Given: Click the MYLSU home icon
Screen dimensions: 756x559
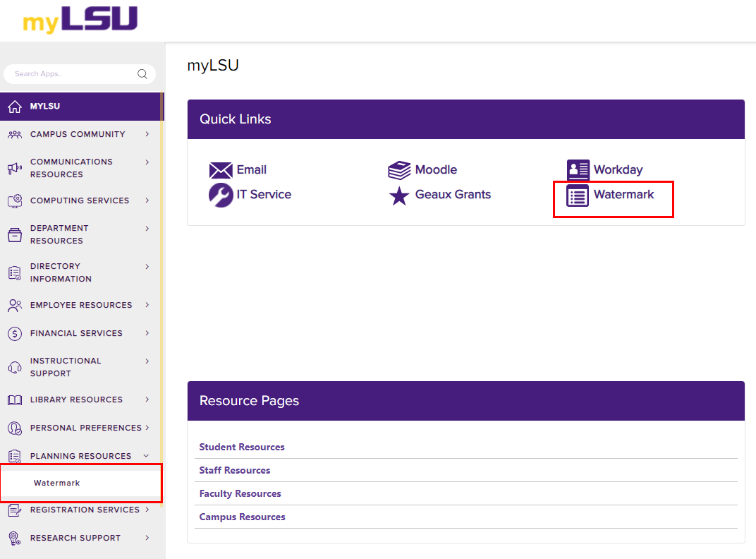Looking at the screenshot, I should click(15, 106).
